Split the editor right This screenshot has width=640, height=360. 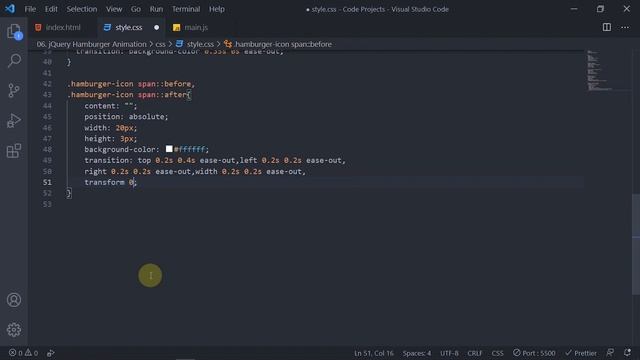[x=607, y=27]
